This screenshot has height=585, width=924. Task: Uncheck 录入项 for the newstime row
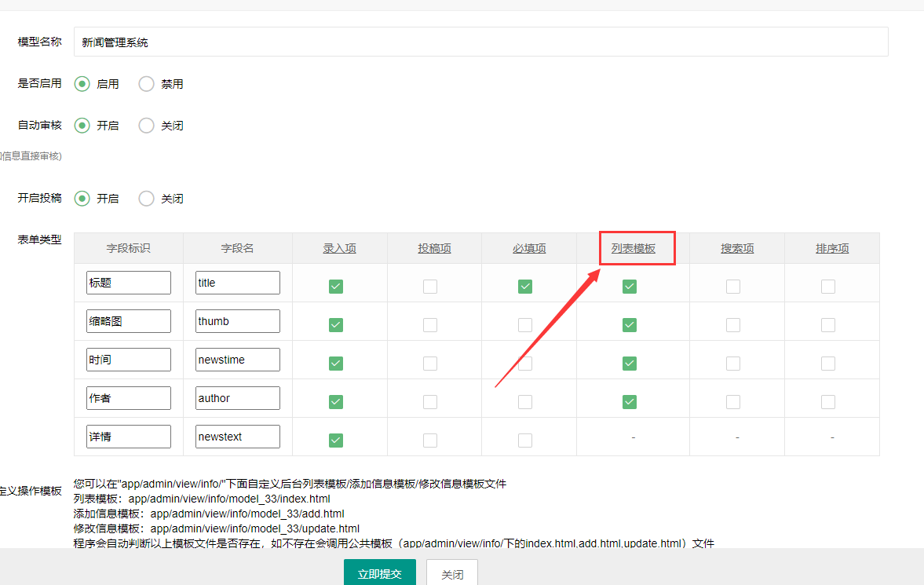pos(336,364)
